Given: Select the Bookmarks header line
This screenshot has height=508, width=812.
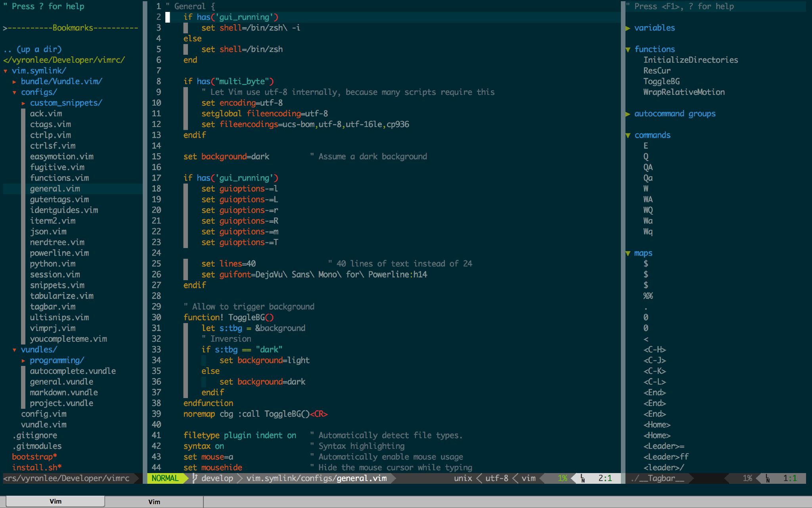Looking at the screenshot, I should (x=71, y=28).
